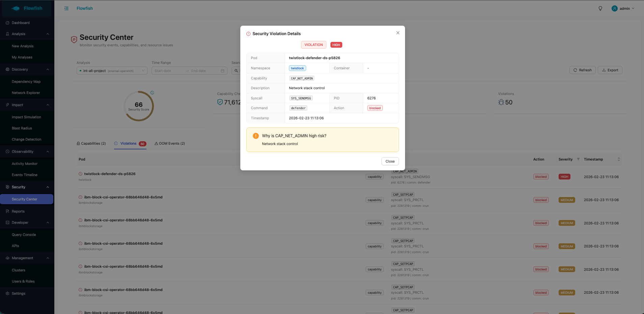This screenshot has width=644, height=314.
Task: Click the orange warning icon in risk note
Action: click(256, 136)
